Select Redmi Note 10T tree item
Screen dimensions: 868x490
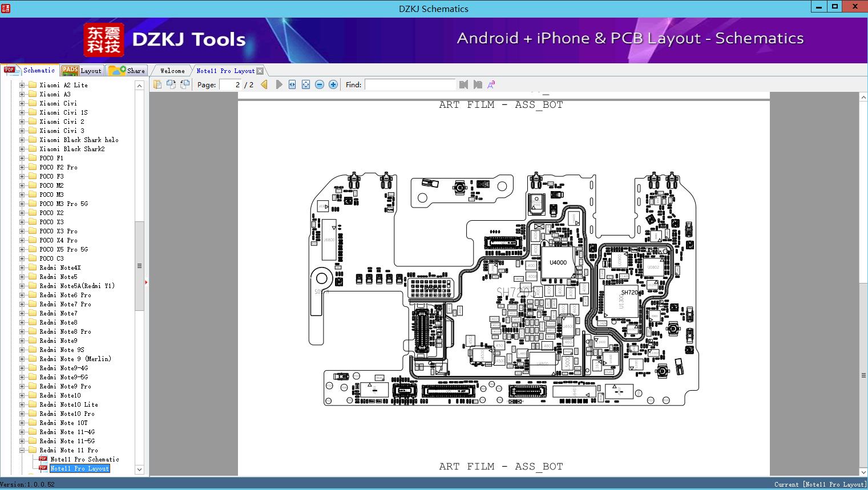[63, 423]
